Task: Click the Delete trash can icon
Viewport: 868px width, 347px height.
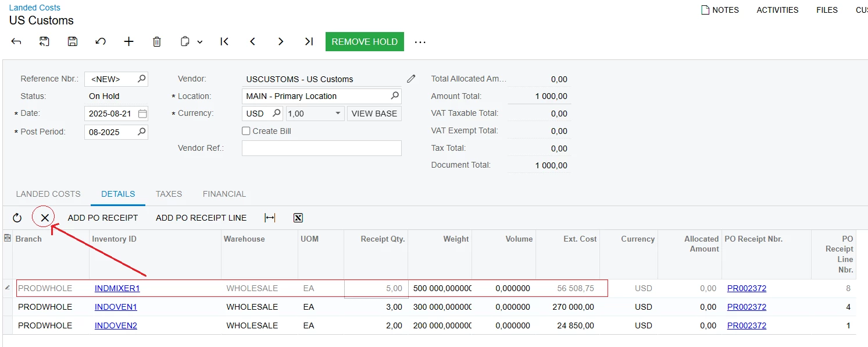Action: (x=157, y=41)
